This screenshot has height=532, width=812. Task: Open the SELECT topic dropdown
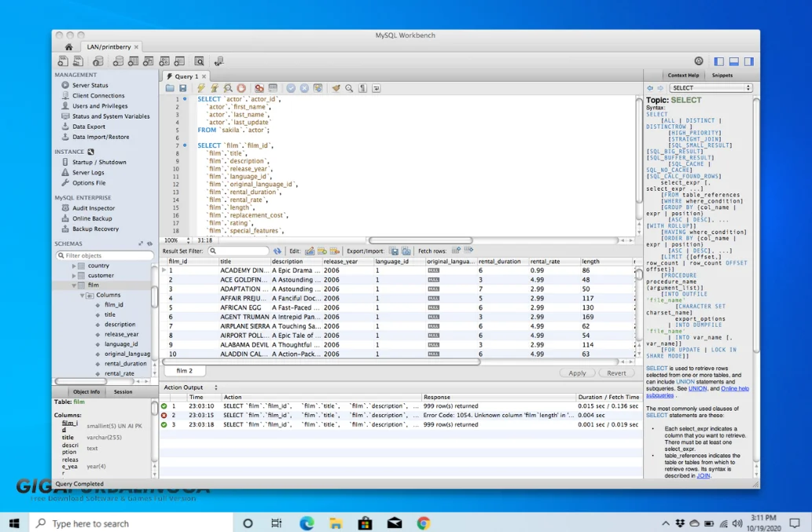click(711, 88)
